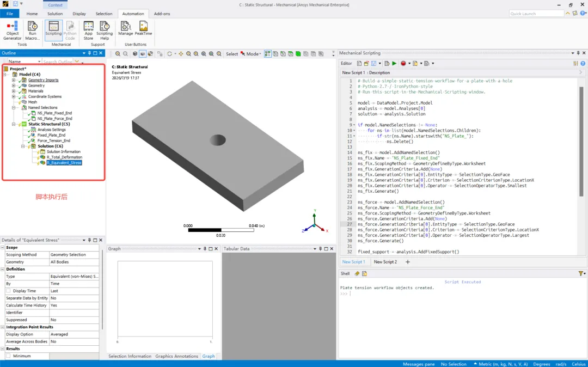Click the Quick Launch search field
Screen dimensions: 588x367
(536, 14)
